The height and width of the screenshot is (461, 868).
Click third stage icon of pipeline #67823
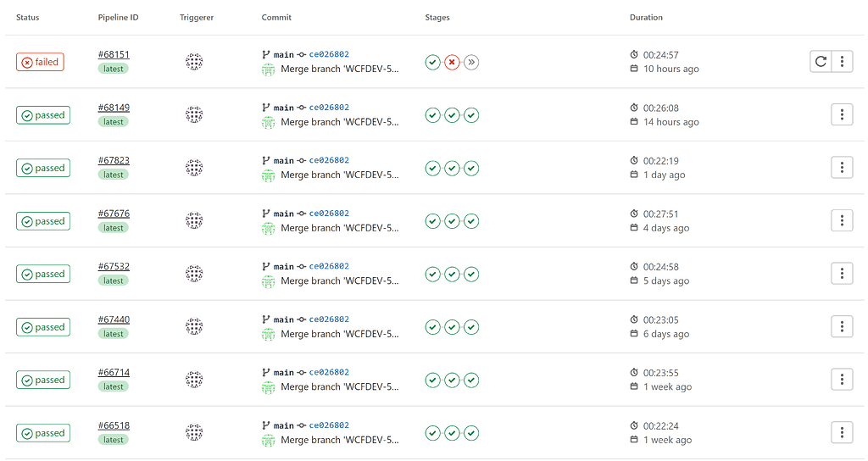[x=471, y=169]
